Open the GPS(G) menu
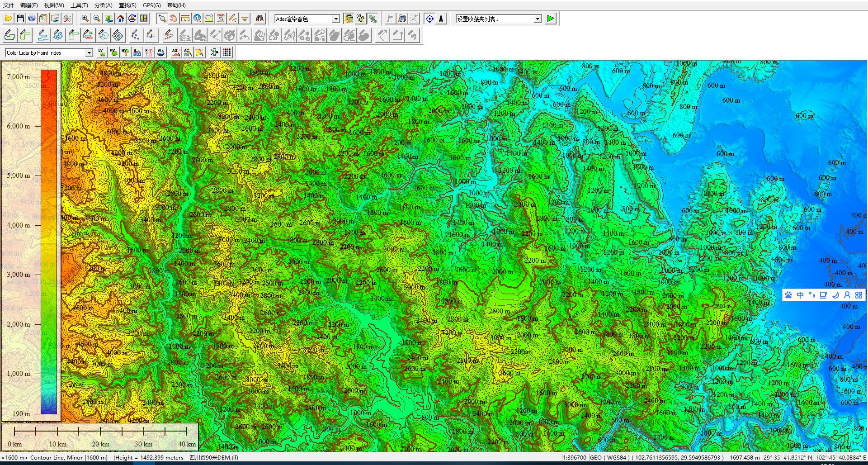The width and height of the screenshot is (868, 465). pos(151,5)
